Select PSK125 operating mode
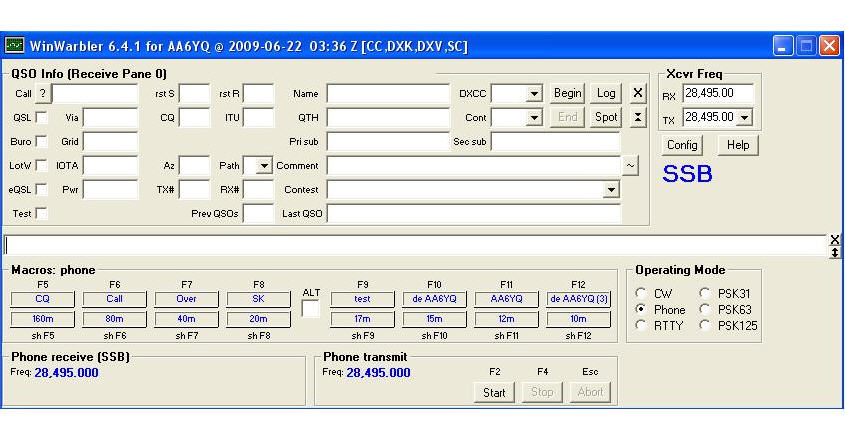This screenshot has width=845, height=441. (704, 326)
